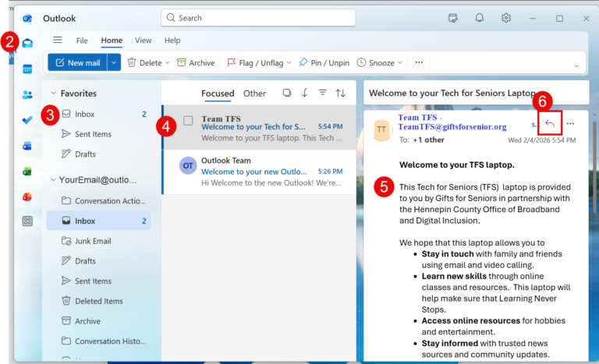Click the hamburger navigation pane toggle
This screenshot has height=364, width=599.
point(58,40)
